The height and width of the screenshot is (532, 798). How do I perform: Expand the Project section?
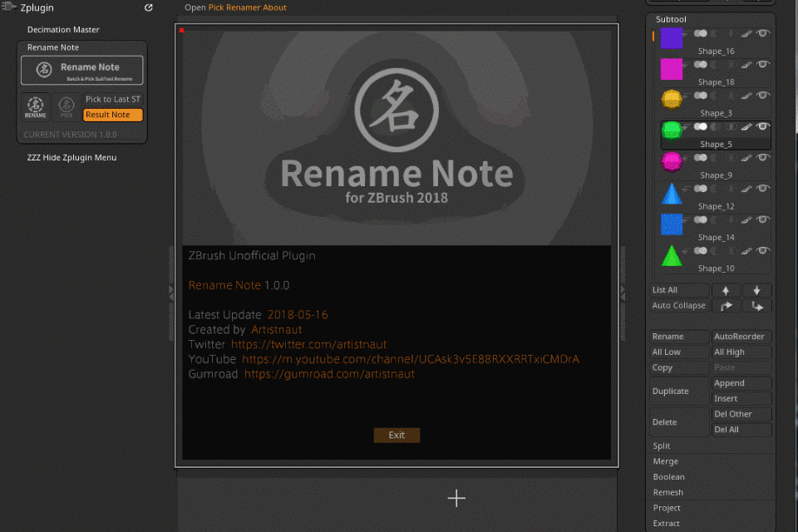(x=667, y=508)
